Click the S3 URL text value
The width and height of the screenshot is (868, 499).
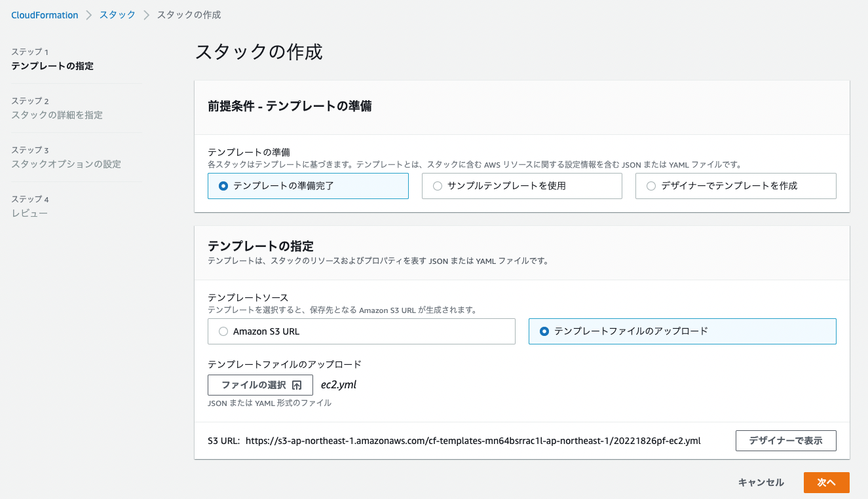click(x=473, y=441)
